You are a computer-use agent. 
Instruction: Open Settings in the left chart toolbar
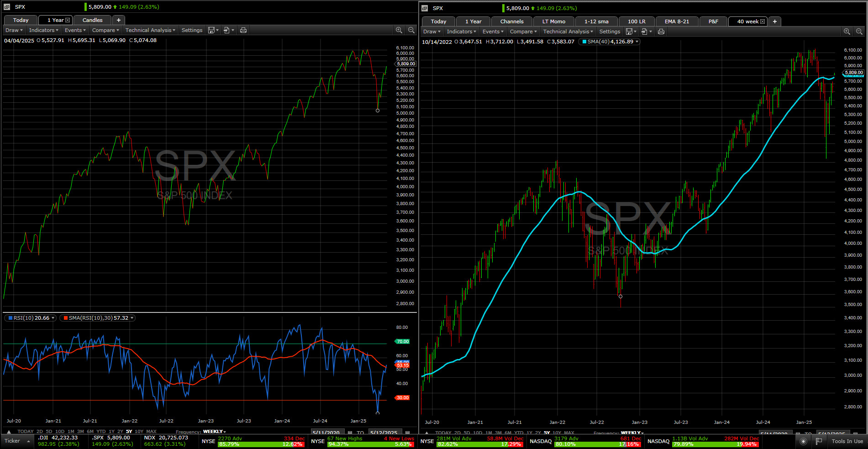(x=192, y=30)
